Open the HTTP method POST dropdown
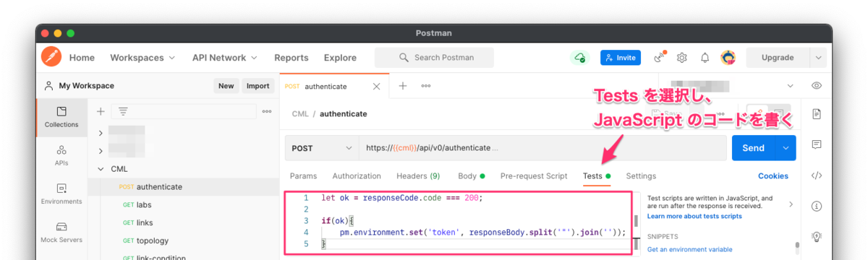 point(321,147)
